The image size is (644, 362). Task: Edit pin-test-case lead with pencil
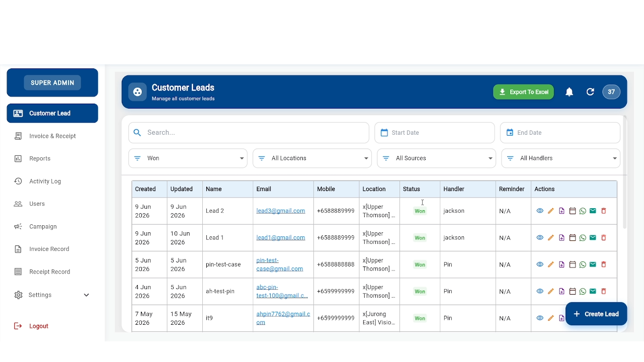[x=551, y=264]
